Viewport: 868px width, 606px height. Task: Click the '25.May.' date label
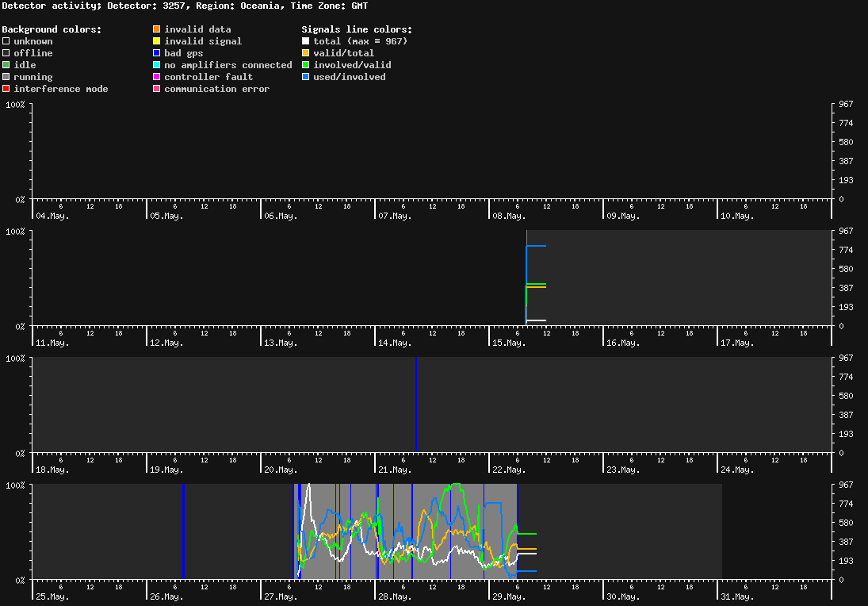(52, 596)
